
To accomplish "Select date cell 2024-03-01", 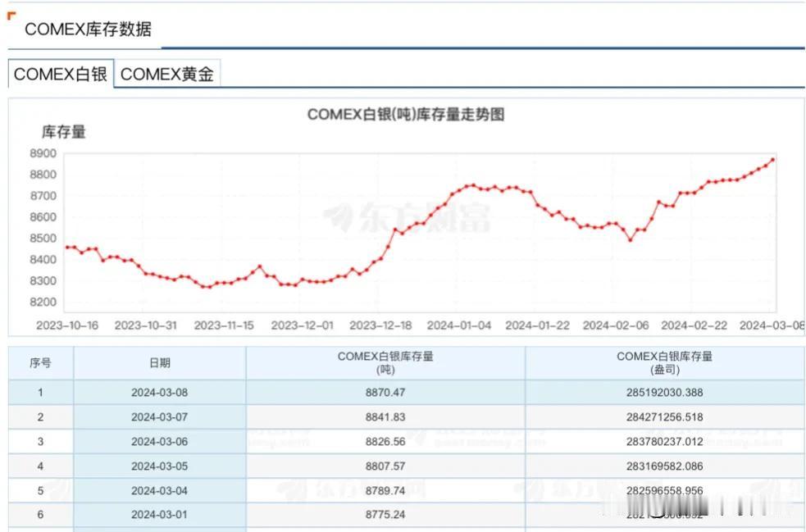I will point(160,515).
